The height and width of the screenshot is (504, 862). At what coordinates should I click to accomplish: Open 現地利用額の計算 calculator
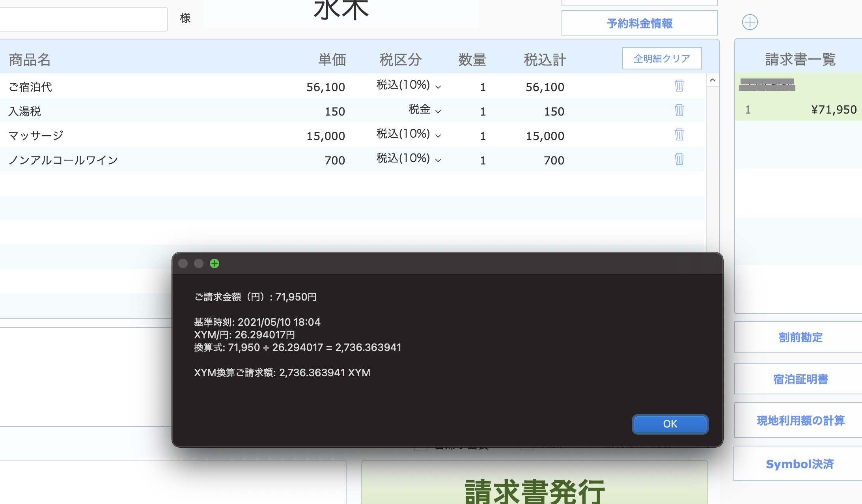[x=800, y=420]
